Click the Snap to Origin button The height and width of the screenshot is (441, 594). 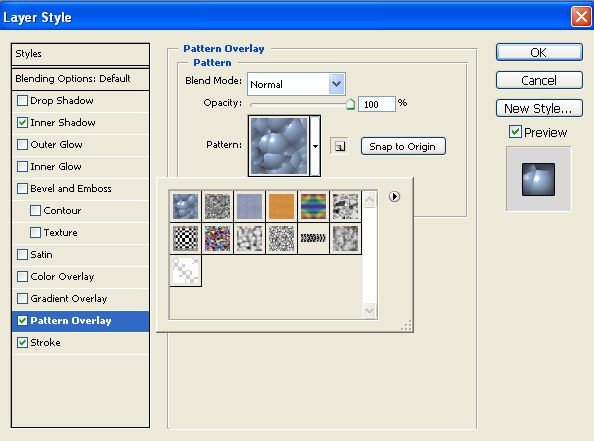[403, 146]
